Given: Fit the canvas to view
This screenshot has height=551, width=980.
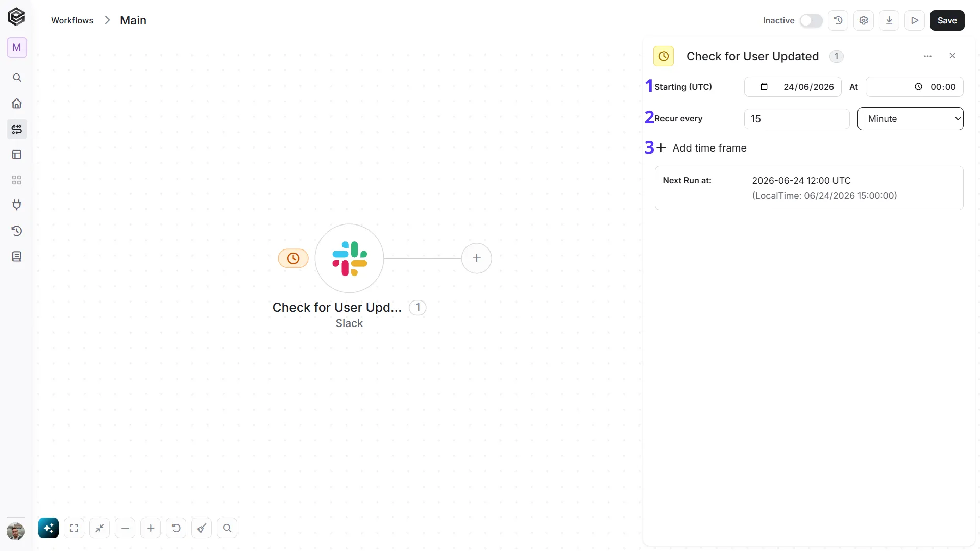Looking at the screenshot, I should click(x=74, y=528).
